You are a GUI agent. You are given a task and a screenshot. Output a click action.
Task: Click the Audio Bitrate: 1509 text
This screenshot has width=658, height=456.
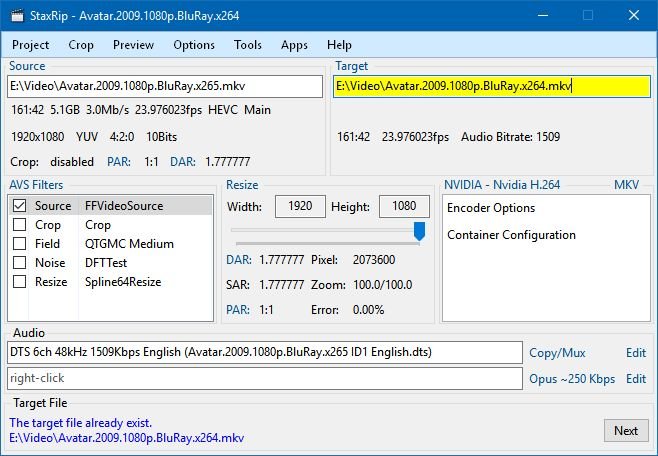(x=510, y=137)
